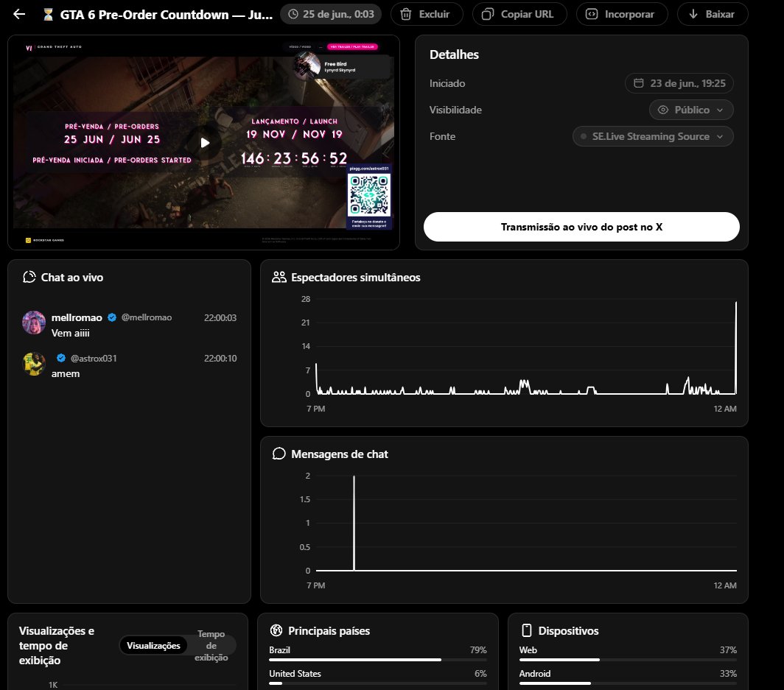Open the Público visibility dropdown

pyautogui.click(x=691, y=110)
